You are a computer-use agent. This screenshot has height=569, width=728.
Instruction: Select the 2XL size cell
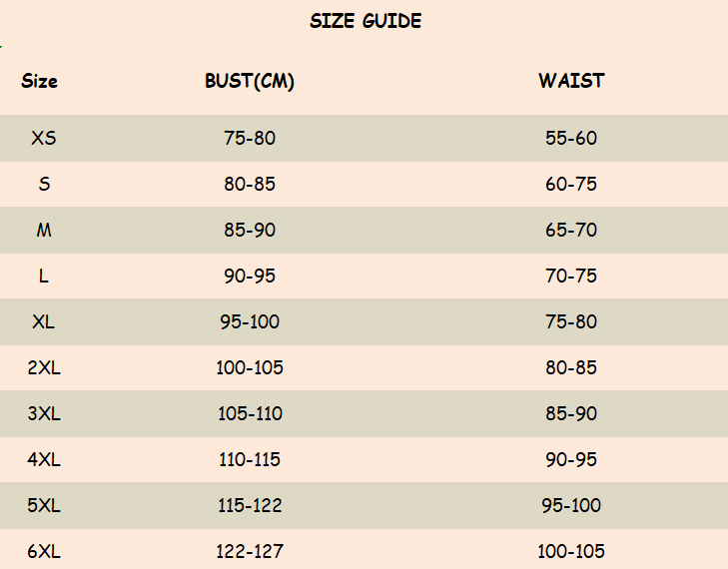44,367
